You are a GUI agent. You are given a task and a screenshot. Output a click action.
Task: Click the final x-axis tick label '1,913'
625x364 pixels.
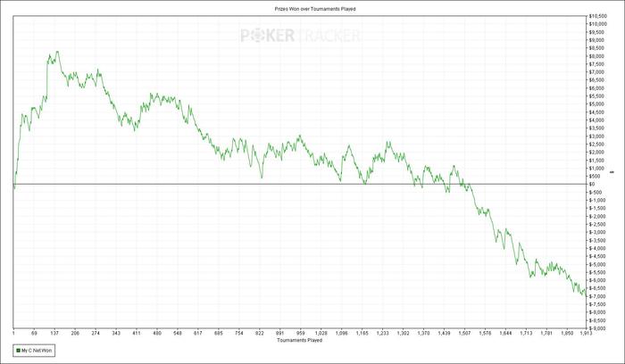pyautogui.click(x=585, y=333)
